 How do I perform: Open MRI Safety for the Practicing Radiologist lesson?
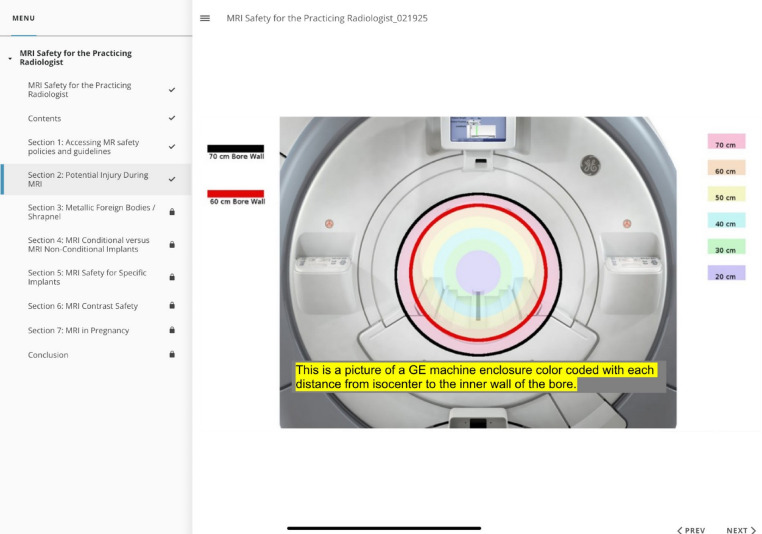click(x=96, y=90)
